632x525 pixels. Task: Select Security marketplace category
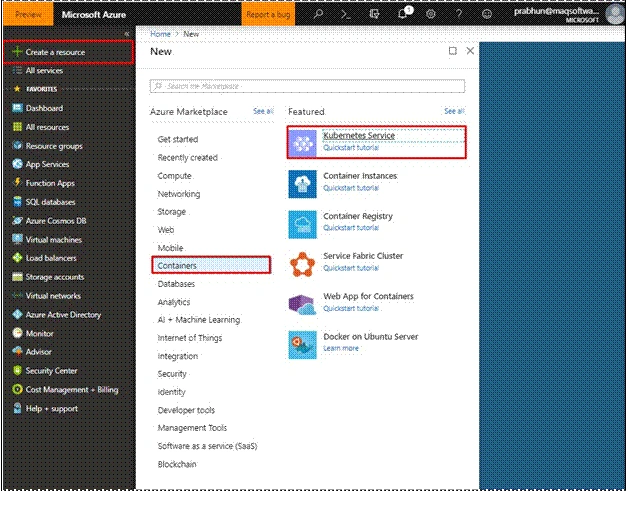172,374
